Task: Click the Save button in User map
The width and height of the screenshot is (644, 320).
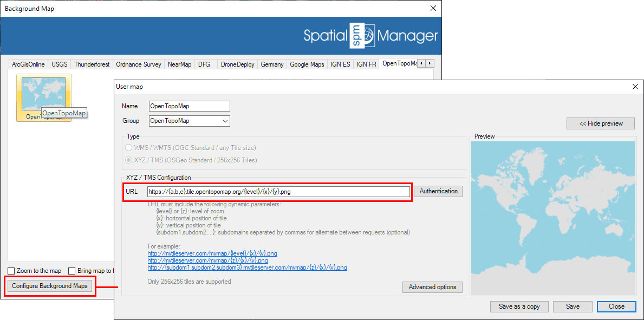Action: tap(573, 306)
